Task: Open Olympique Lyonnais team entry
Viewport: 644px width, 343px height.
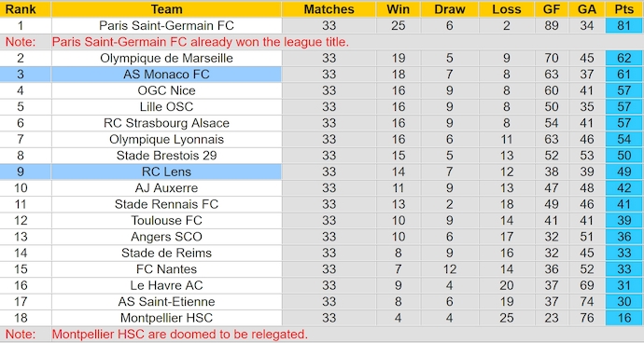Action: 166,139
